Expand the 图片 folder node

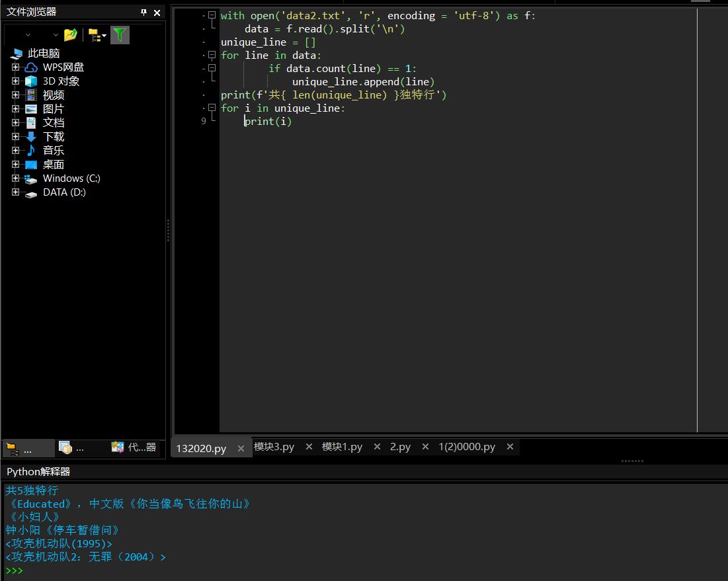click(x=15, y=109)
